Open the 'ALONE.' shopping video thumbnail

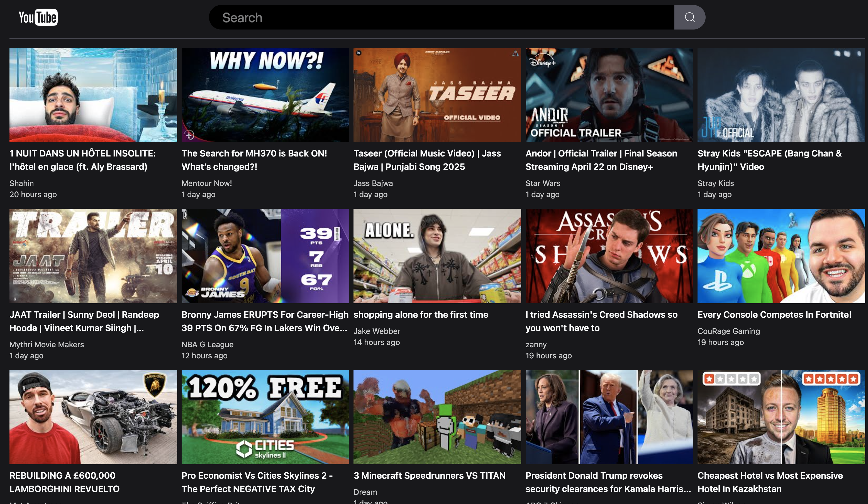(x=437, y=256)
